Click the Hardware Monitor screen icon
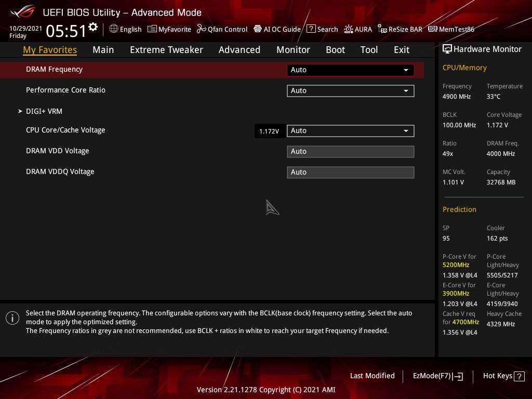Image resolution: width=532 pixels, height=399 pixels. click(x=447, y=49)
